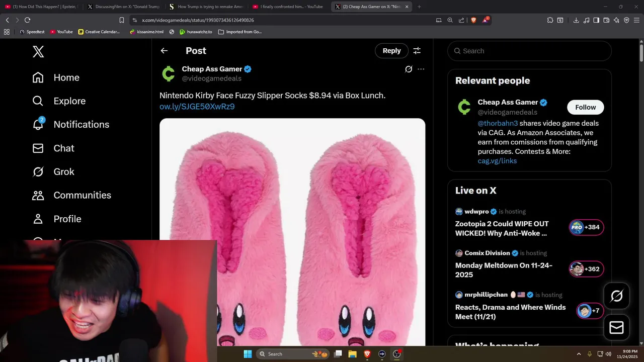Follow Cheap Ass Gamer

coord(585,107)
